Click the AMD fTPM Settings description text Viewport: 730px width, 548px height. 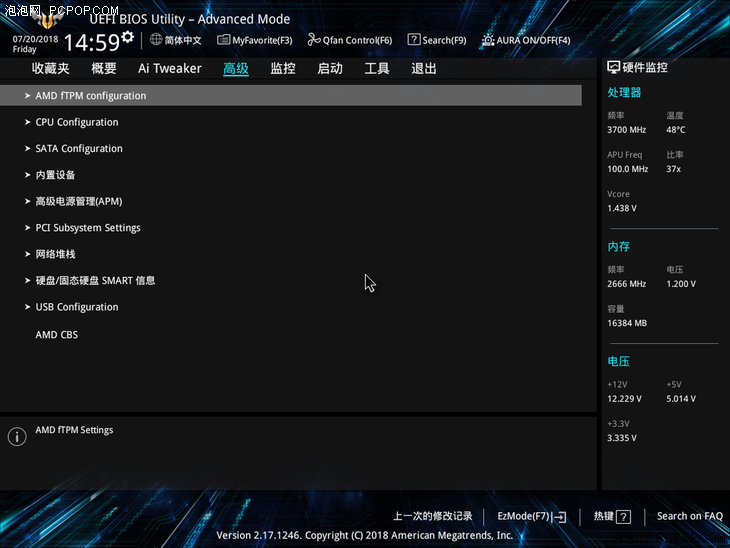(x=74, y=430)
